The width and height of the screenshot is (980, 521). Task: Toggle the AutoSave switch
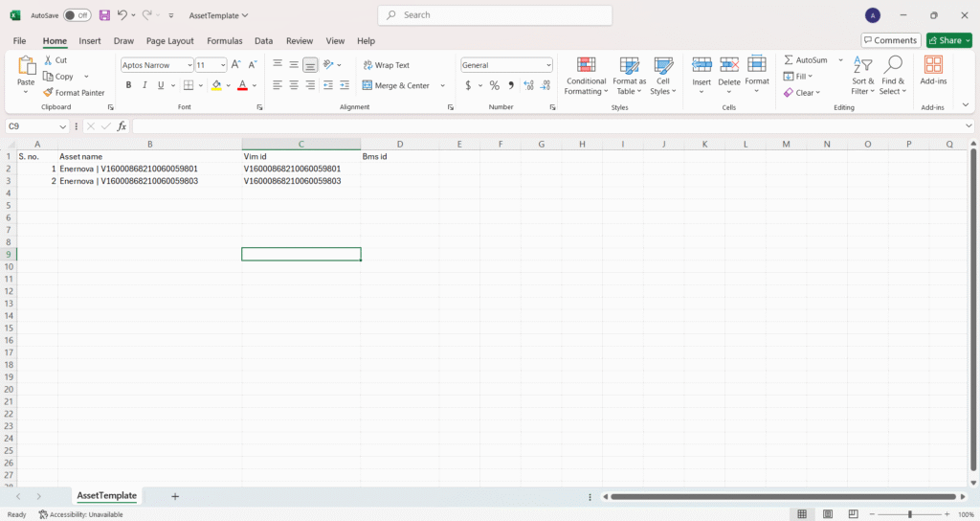pos(77,15)
